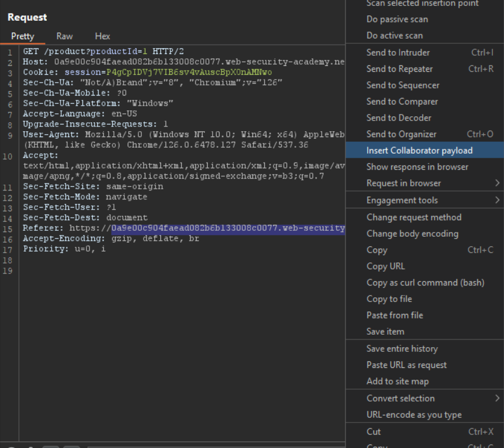This screenshot has height=448, width=504.
Task: Click Copy URL menu entry
Action: (x=385, y=266)
